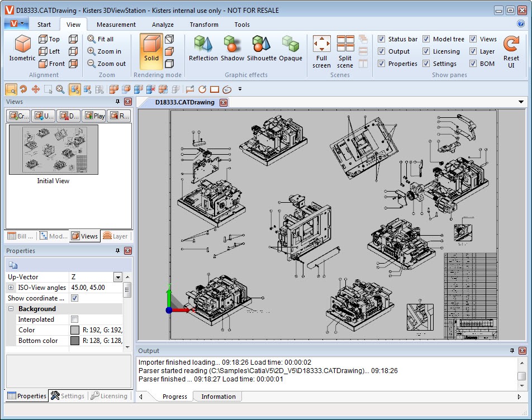532x420 pixels.
Task: Open the toolbar customize dropdown arrow
Action: 240,89
